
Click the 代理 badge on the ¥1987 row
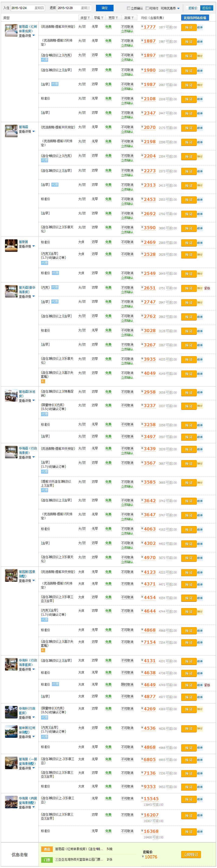click(x=55, y=84)
